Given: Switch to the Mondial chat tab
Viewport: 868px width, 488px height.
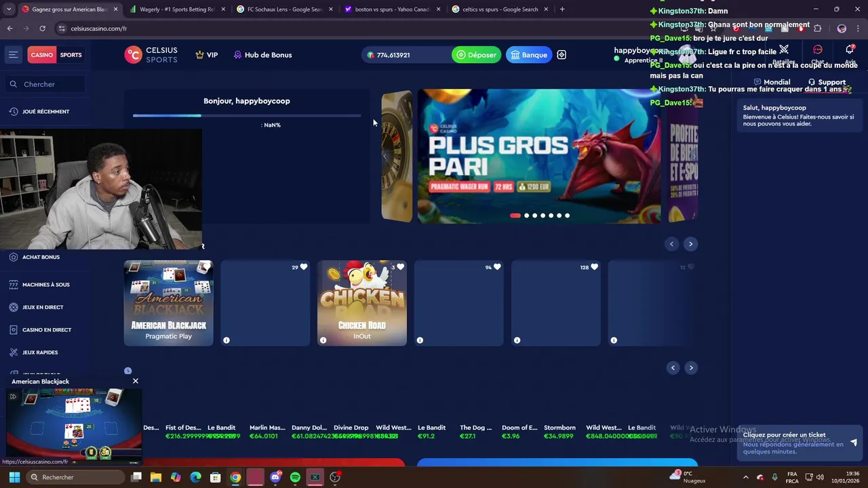Looking at the screenshot, I should coord(772,82).
